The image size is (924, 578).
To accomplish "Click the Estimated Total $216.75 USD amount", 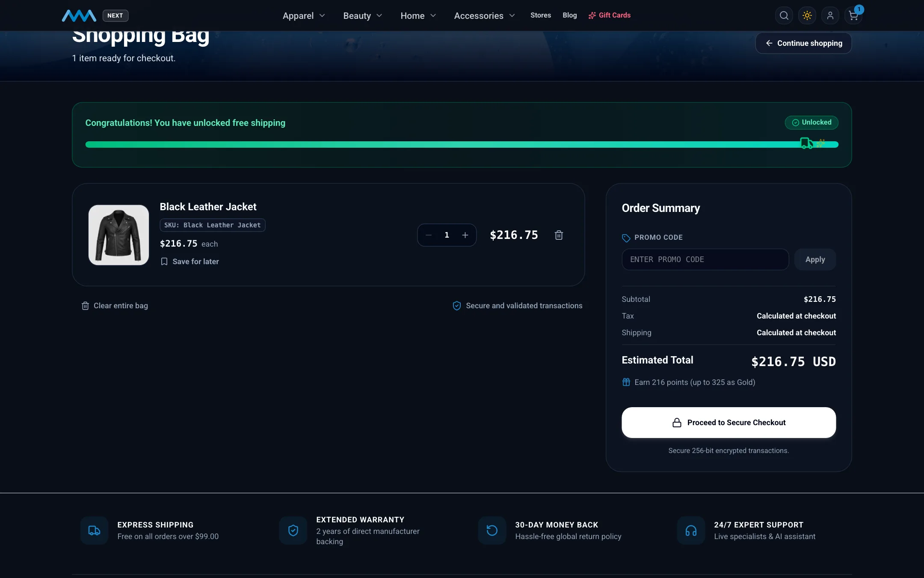I will [x=793, y=362].
